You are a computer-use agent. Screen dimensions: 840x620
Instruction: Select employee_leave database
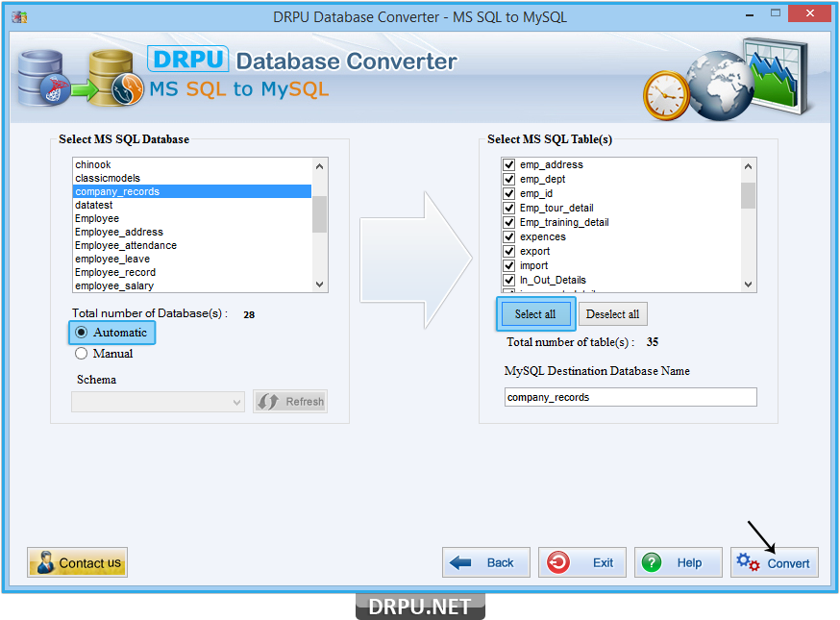coord(192,259)
